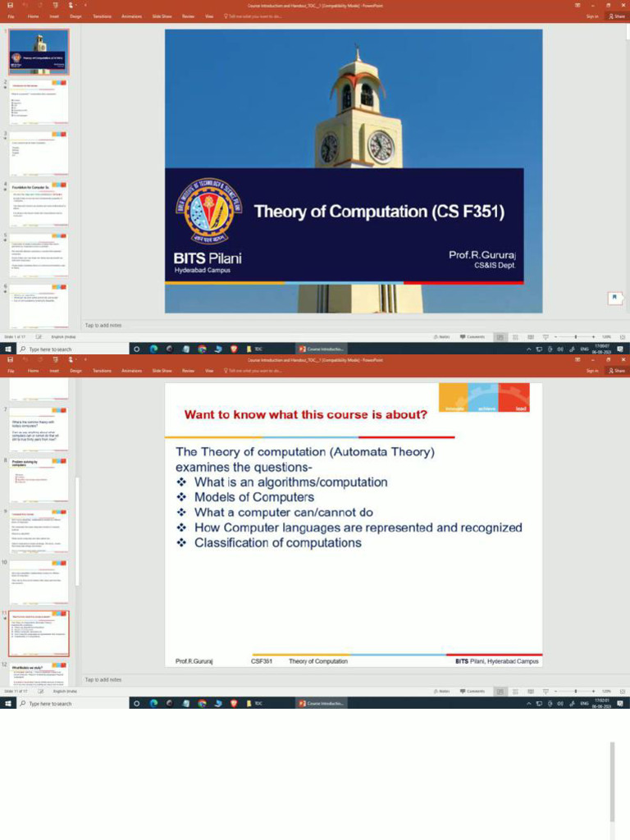Screen dimensions: 630x840
Task: Open TOC folder in taskbar below title-slide window
Action: 254,349
